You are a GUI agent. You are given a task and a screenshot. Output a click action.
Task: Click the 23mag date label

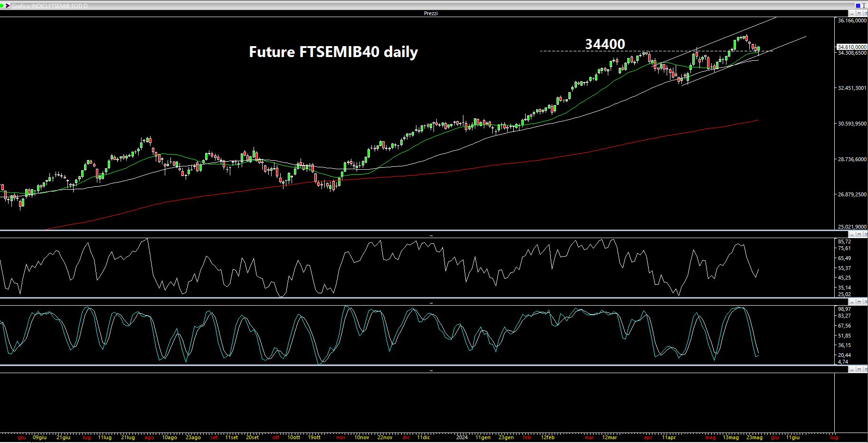[x=754, y=437]
